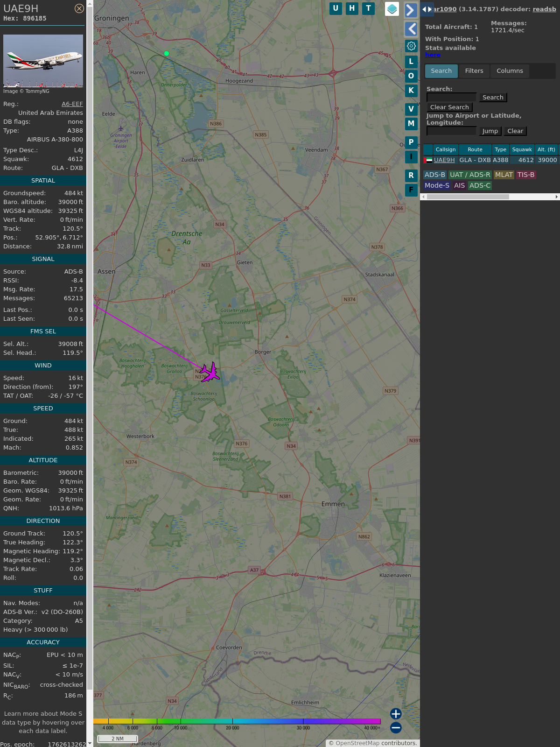The width and height of the screenshot is (560, 747).
Task: Toggle the M map option button
Action: point(411,124)
